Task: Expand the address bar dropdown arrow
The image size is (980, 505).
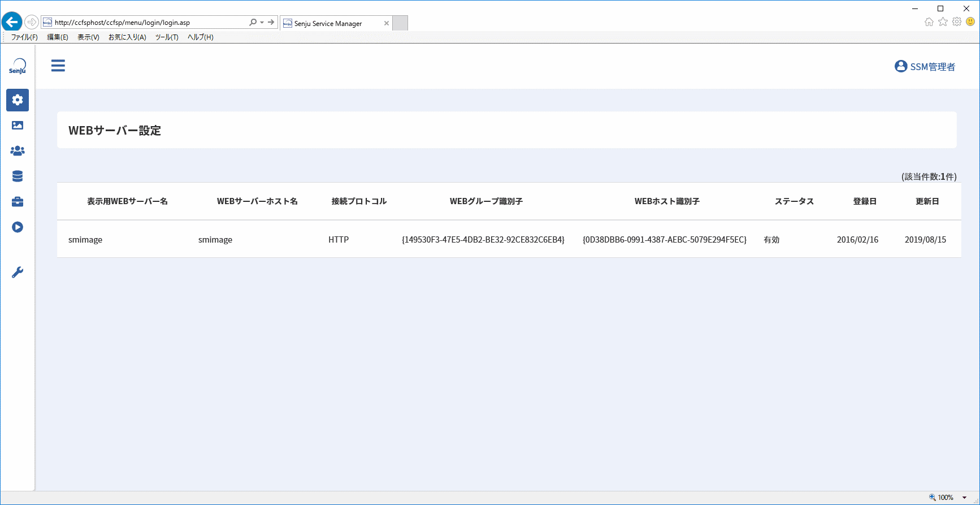Action: 262,23
